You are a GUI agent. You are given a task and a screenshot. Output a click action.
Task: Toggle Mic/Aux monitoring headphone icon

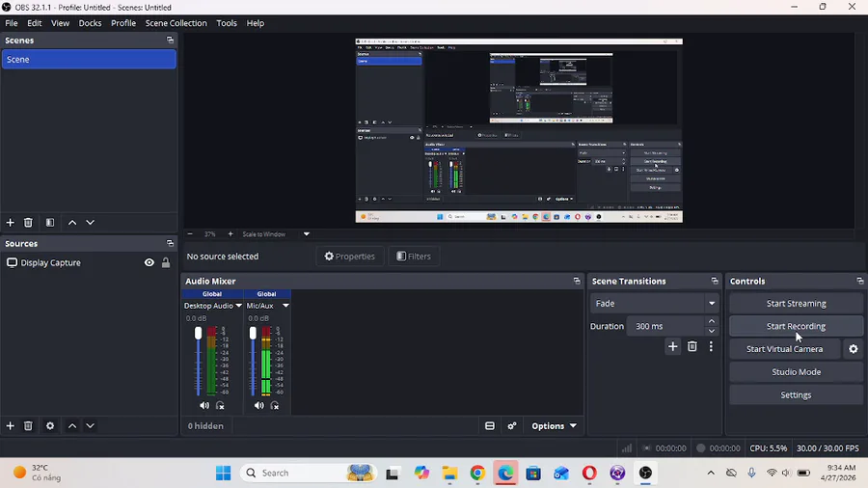click(275, 406)
